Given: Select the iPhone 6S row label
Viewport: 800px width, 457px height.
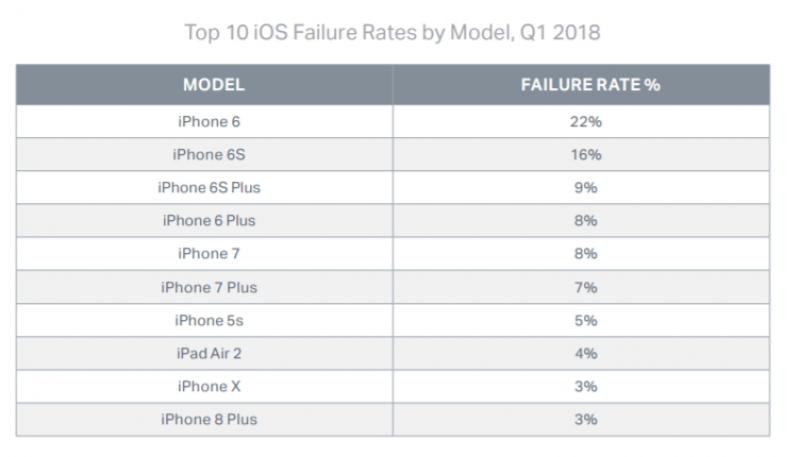Looking at the screenshot, I should tap(209, 155).
